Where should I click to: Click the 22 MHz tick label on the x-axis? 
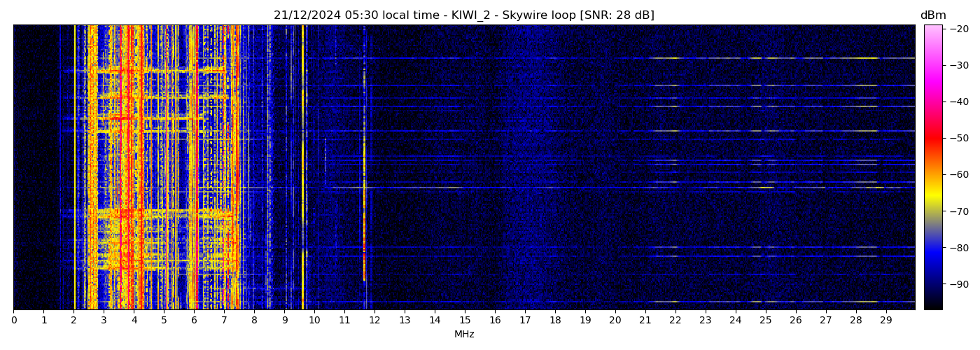(675, 321)
